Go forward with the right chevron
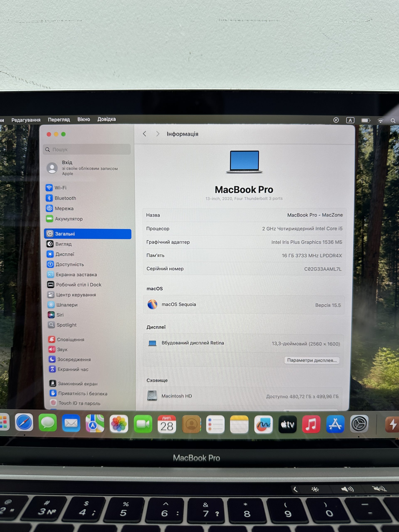 158,134
